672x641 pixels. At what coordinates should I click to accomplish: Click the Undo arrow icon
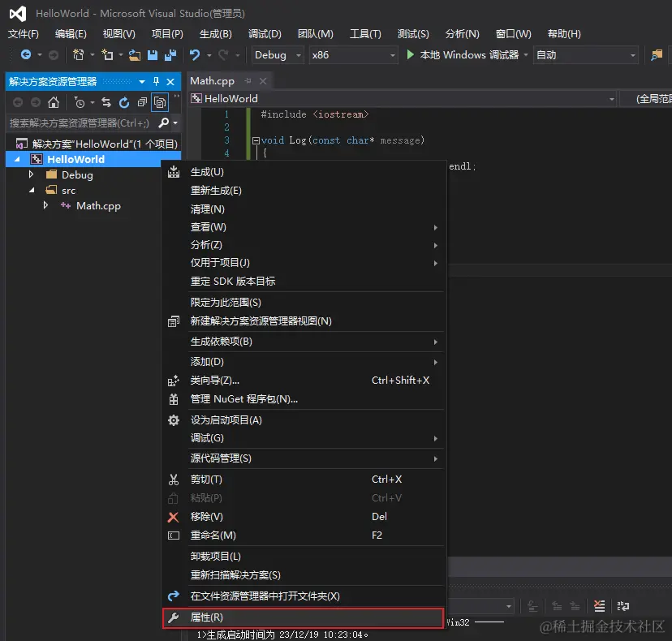tap(195, 55)
